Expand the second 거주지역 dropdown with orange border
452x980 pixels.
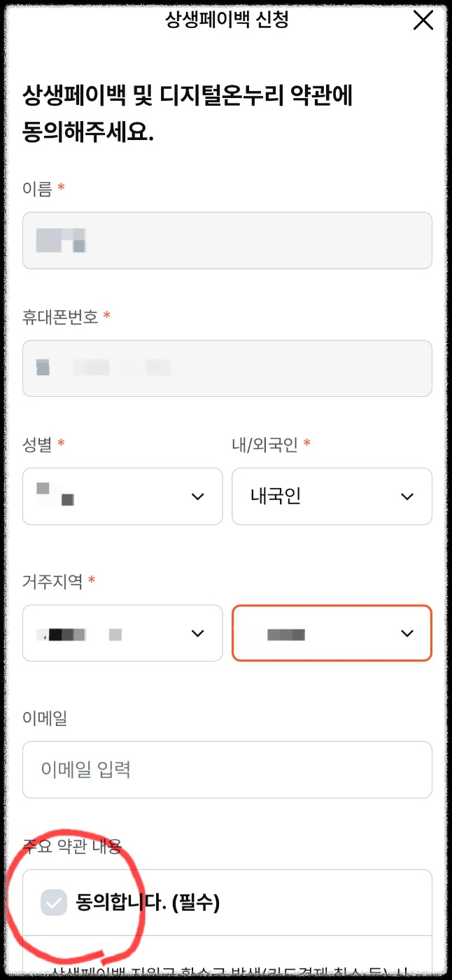coord(332,633)
